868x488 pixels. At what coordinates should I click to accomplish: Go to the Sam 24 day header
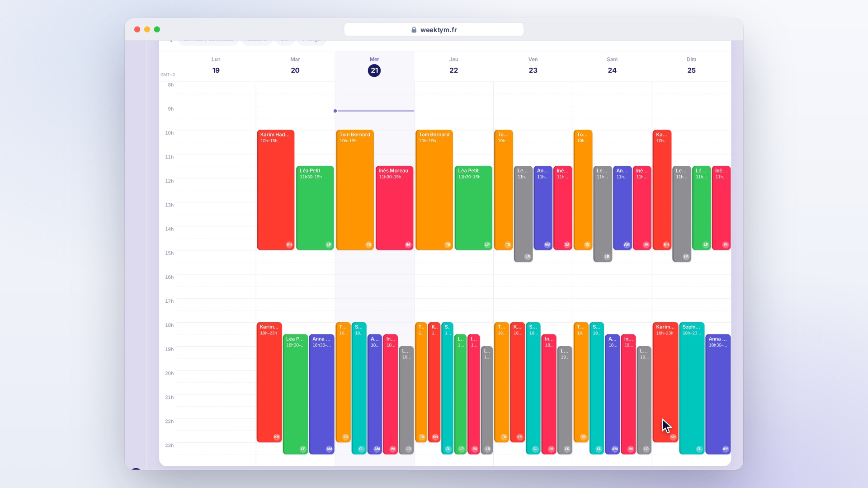pos(612,66)
